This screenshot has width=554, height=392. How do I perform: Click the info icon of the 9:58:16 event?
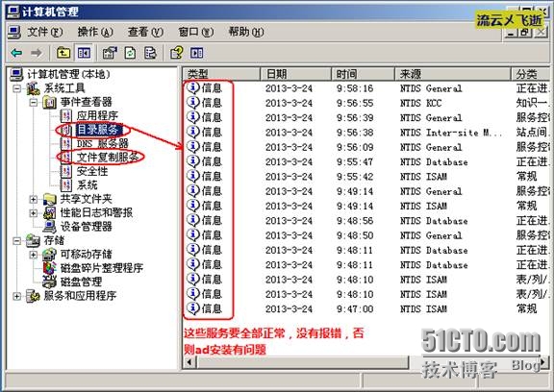tap(193, 87)
